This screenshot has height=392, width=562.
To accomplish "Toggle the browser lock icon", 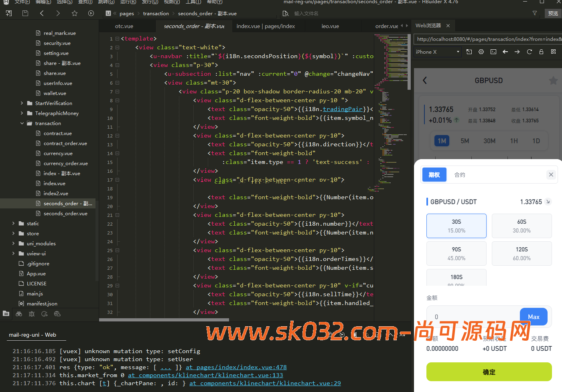I will pyautogui.click(x=541, y=52).
